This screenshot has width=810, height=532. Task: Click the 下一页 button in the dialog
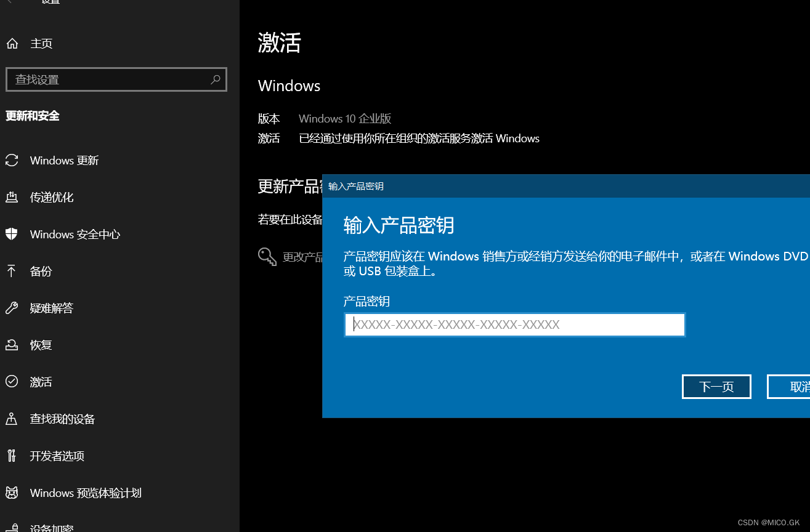pyautogui.click(x=716, y=387)
